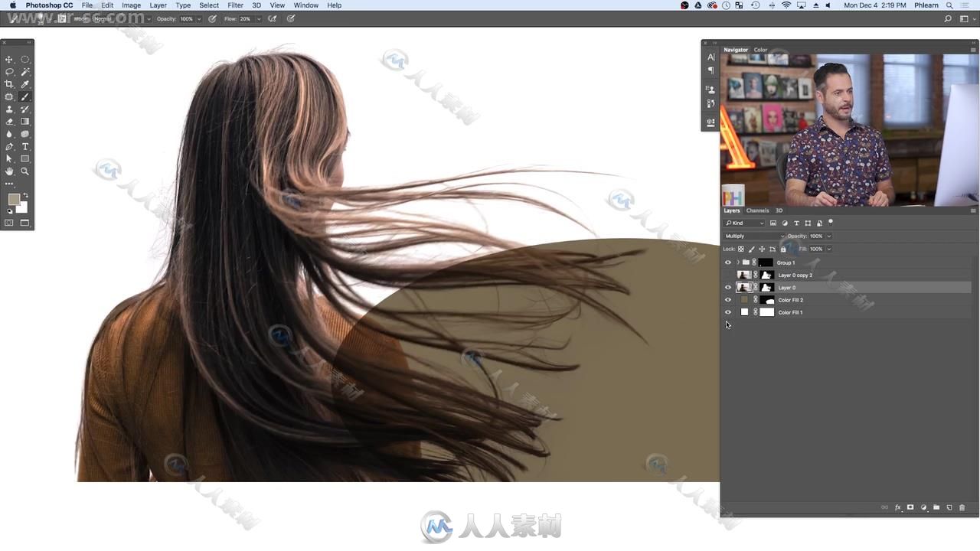Select the Path Selection tool
Viewport: 980px width, 551px height.
click(x=9, y=158)
